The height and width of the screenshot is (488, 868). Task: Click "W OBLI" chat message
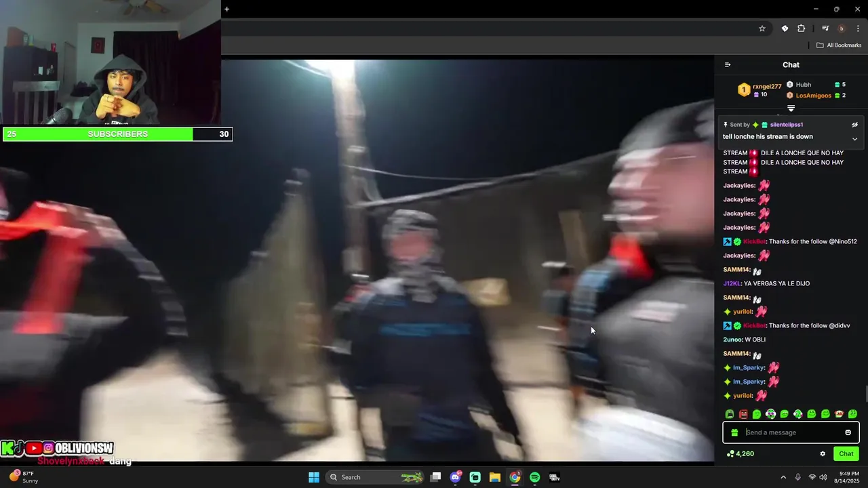(x=756, y=340)
